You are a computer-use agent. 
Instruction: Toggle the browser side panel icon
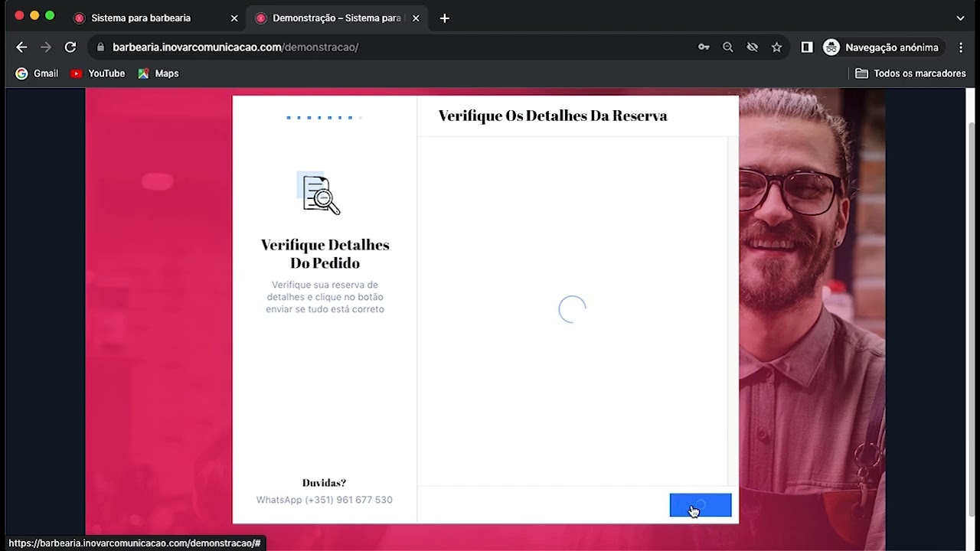point(807,47)
